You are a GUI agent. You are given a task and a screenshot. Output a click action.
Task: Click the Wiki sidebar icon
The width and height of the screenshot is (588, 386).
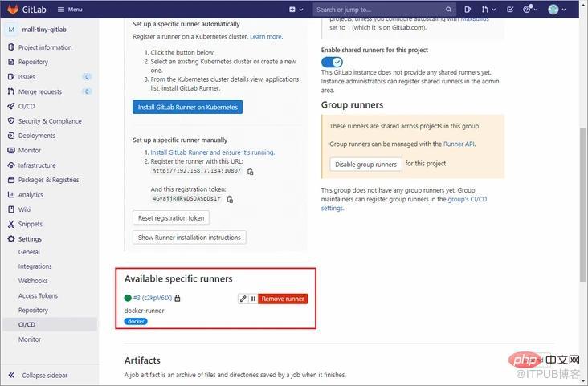[11, 209]
